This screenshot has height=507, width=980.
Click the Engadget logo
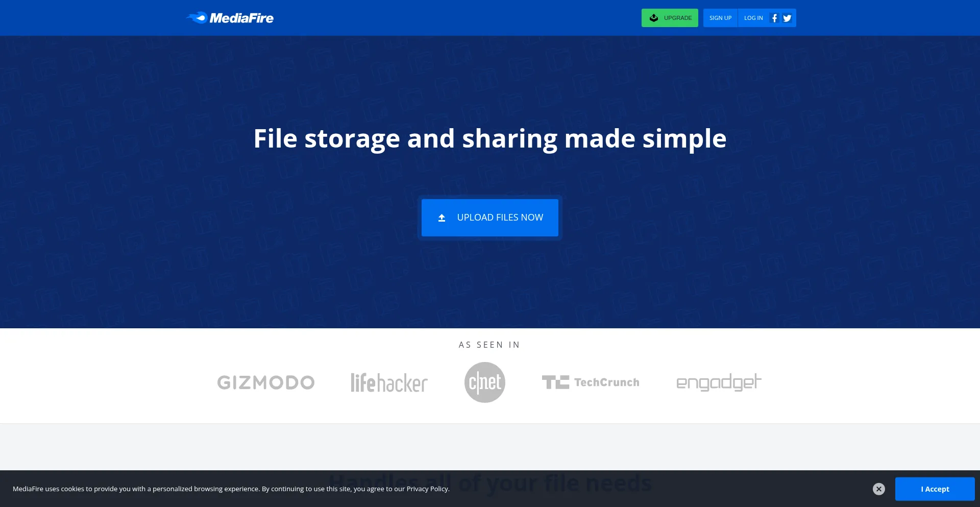[x=719, y=382]
